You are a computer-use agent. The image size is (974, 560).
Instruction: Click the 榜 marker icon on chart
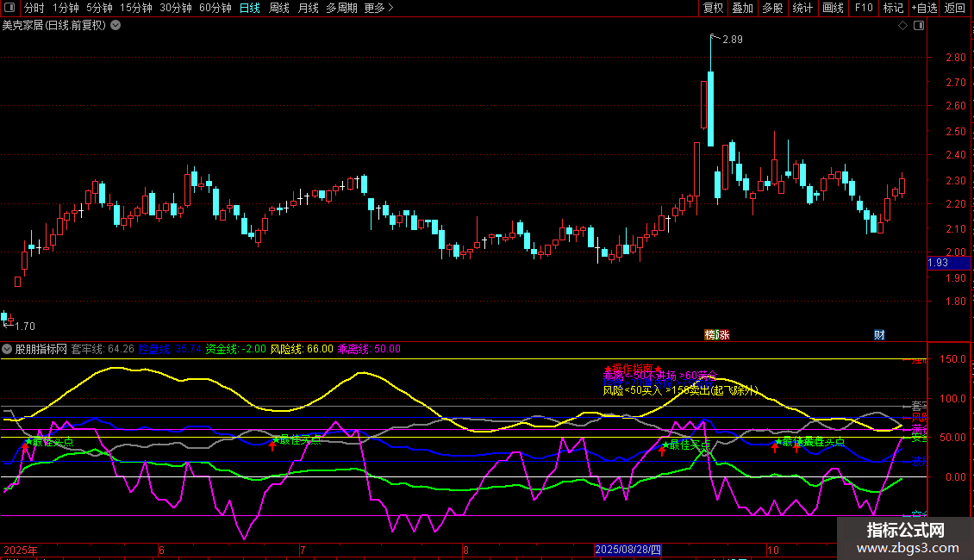click(x=711, y=334)
